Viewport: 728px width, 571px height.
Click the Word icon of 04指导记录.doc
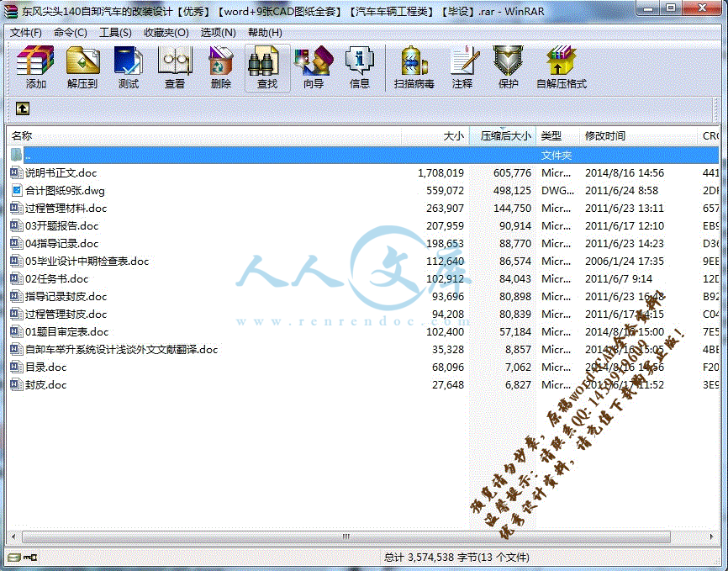pyautogui.click(x=16, y=244)
